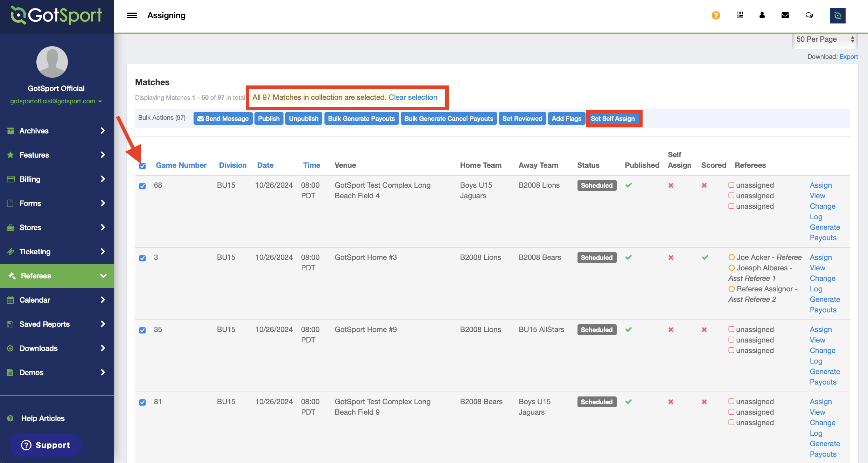Viewport: 868px width, 463px height.
Task: Click the Bulk Generate Payouts button
Action: pos(361,119)
